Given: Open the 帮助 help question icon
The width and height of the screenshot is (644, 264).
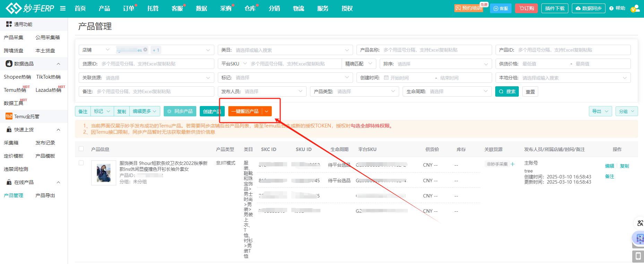Looking at the screenshot, I should pyautogui.click(x=611, y=8).
